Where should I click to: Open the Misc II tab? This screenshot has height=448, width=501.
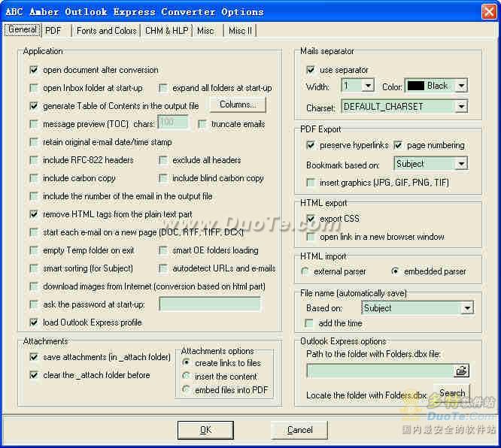[240, 31]
